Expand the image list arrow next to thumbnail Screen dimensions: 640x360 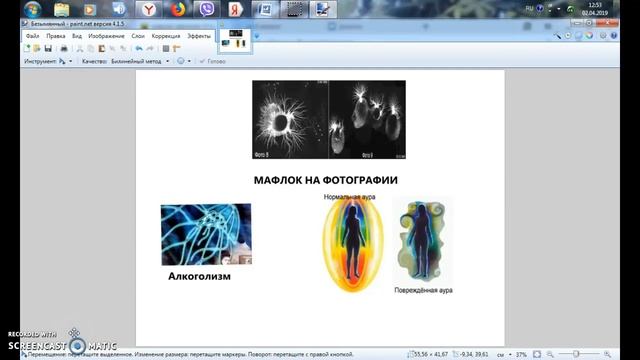[x=257, y=36]
